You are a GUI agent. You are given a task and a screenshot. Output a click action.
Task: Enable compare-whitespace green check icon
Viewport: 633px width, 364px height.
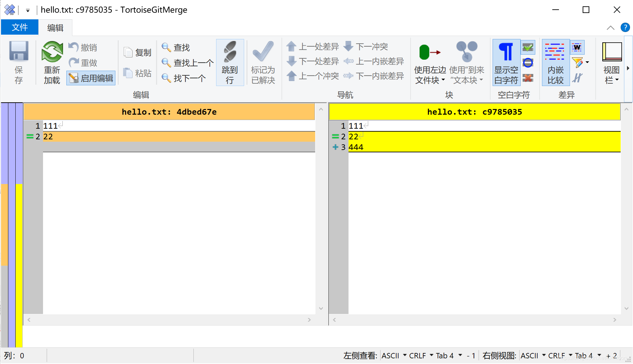pos(528,47)
